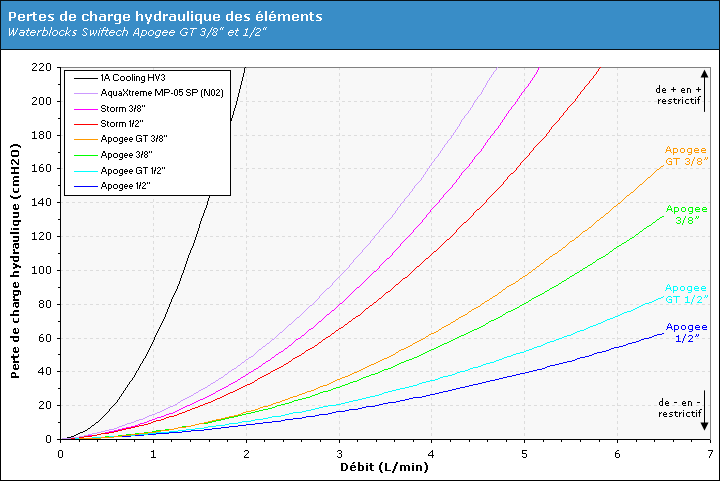The image size is (720, 481).
Task: Click x-axis tick label '5'
Action: (524, 454)
